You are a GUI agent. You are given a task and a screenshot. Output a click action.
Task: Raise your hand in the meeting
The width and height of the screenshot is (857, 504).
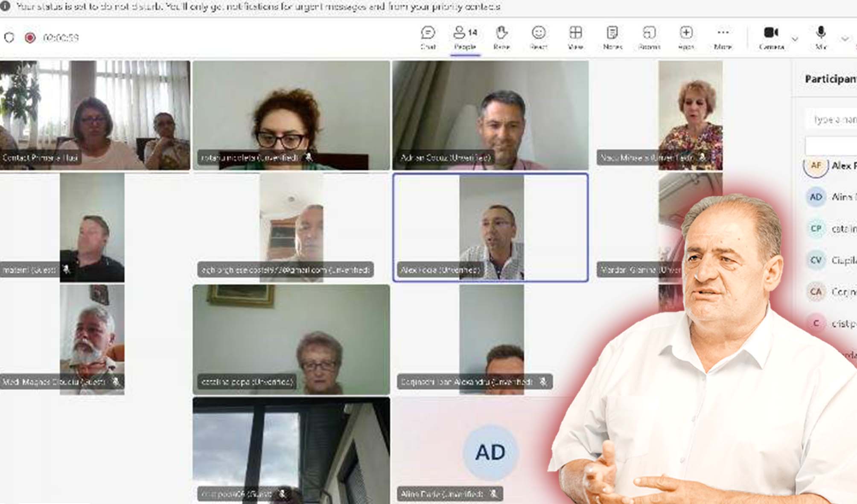click(501, 38)
